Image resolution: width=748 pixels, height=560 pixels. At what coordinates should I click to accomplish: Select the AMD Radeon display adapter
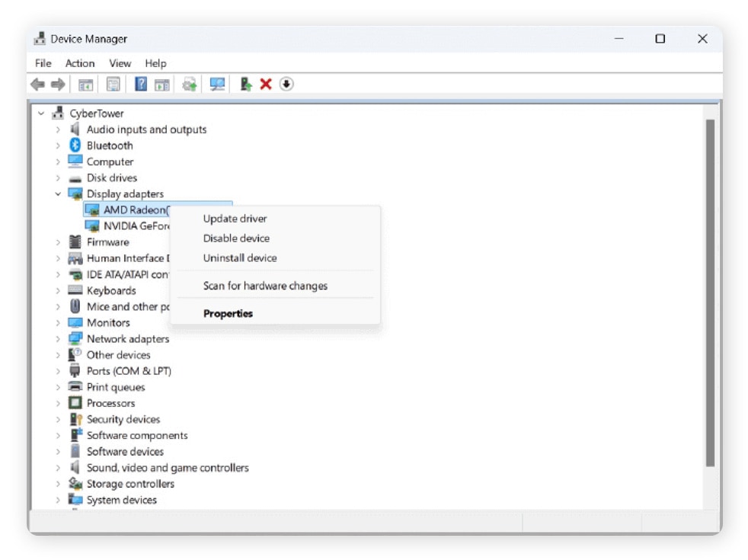[127, 210]
